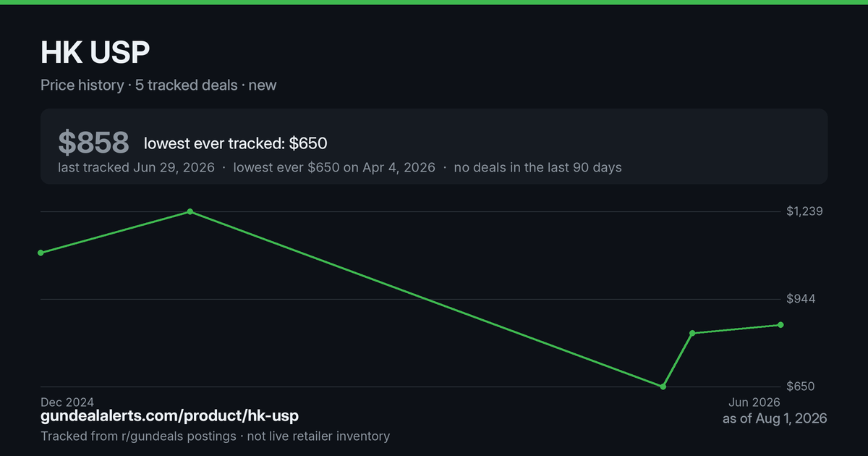Select the second-to-last data point on the chart
The image size is (868, 456).
tap(692, 333)
